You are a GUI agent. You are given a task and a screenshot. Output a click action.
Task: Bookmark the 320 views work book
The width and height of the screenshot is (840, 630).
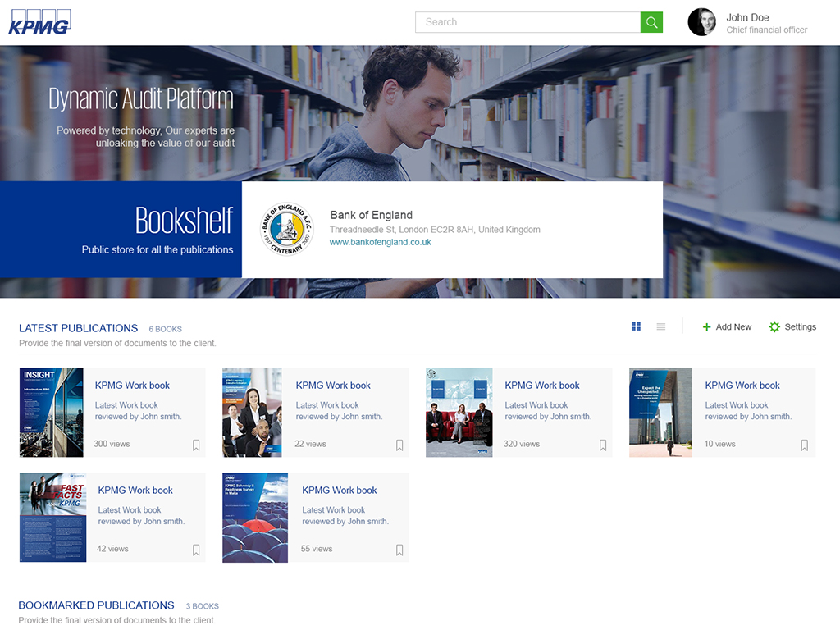603,445
